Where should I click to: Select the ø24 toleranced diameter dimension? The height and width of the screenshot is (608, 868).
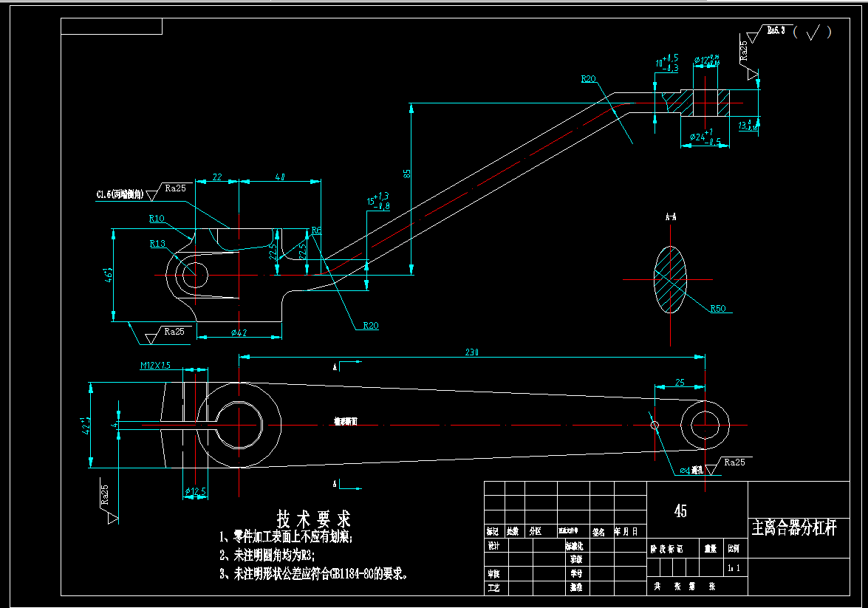click(705, 137)
